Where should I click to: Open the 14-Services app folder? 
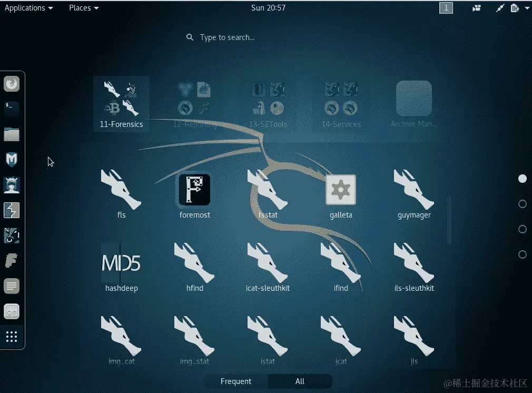(x=341, y=104)
